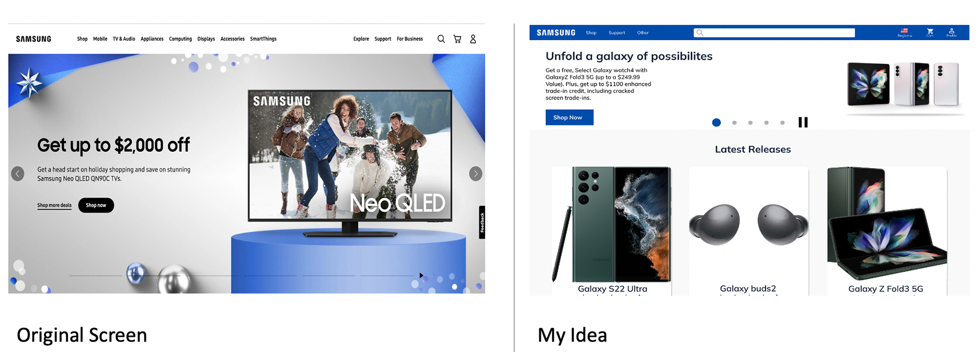Click the Neo QLED TV banner image

(350, 163)
